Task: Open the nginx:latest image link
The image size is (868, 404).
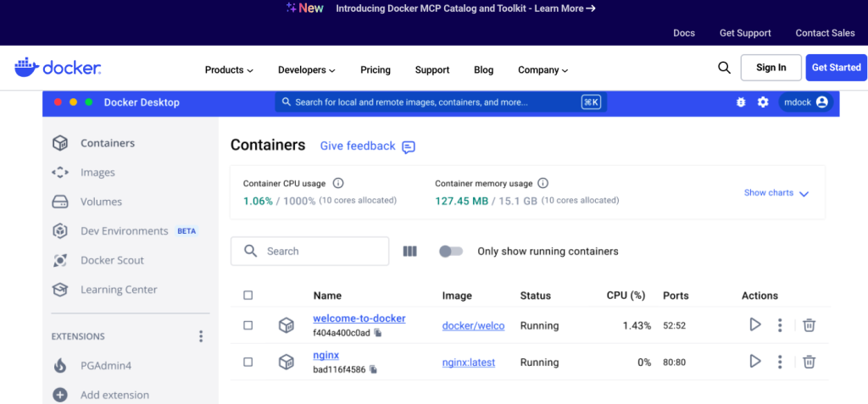Action: click(x=469, y=362)
